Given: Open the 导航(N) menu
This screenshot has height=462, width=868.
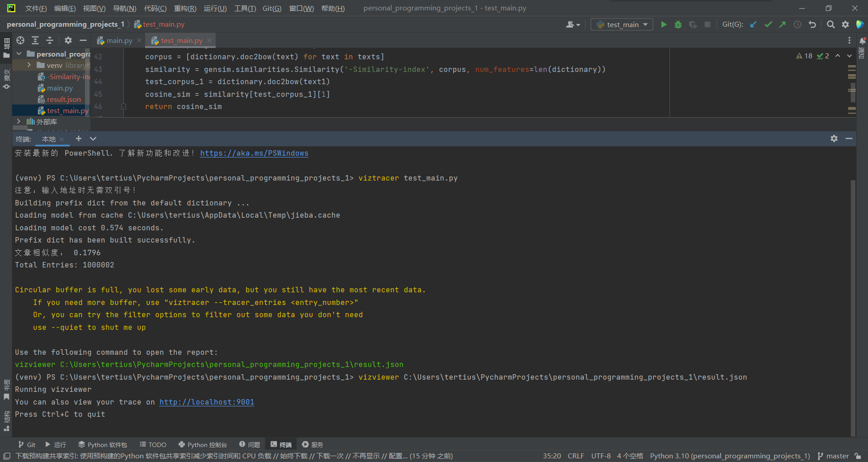Looking at the screenshot, I should [124, 8].
